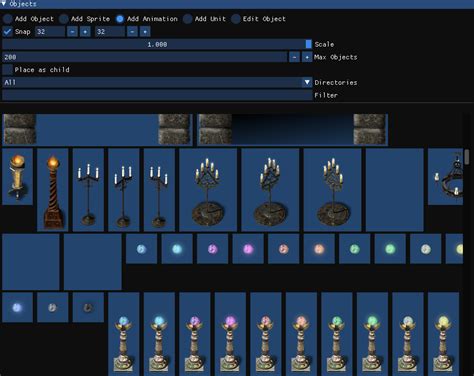
Task: Increase the first Snap value
Action: click(x=85, y=32)
